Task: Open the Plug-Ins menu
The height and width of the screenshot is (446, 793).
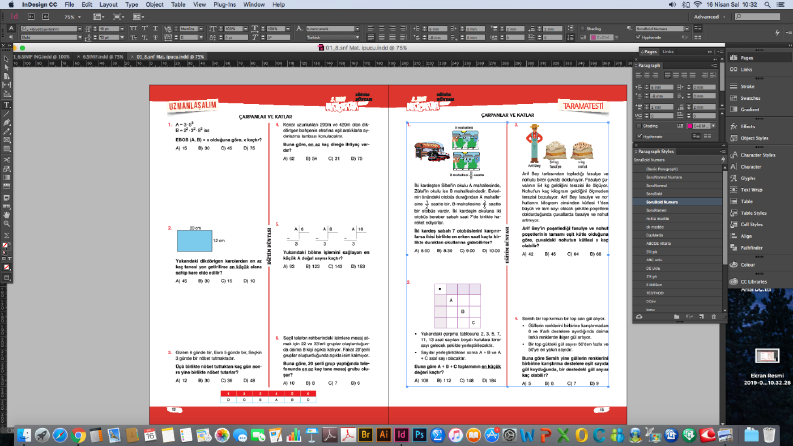Action: (225, 5)
